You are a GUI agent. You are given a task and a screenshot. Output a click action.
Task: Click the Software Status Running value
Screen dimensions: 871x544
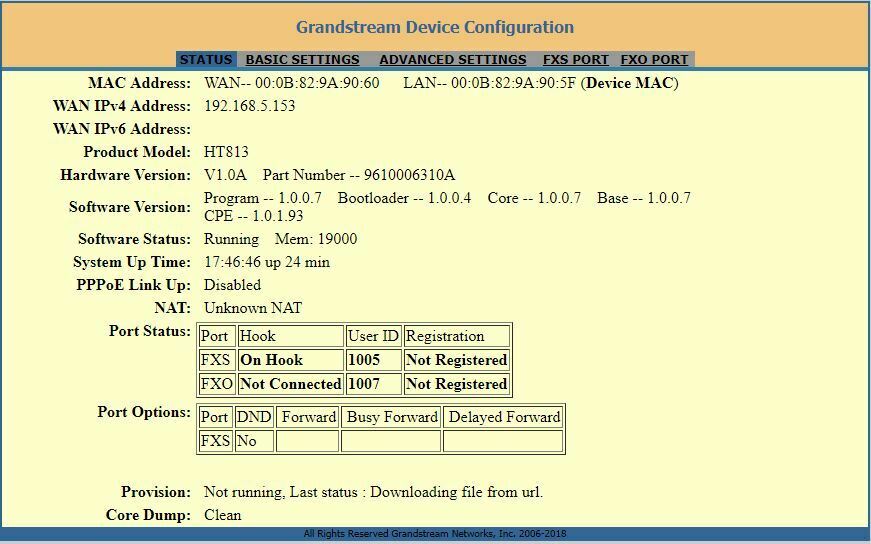point(231,239)
